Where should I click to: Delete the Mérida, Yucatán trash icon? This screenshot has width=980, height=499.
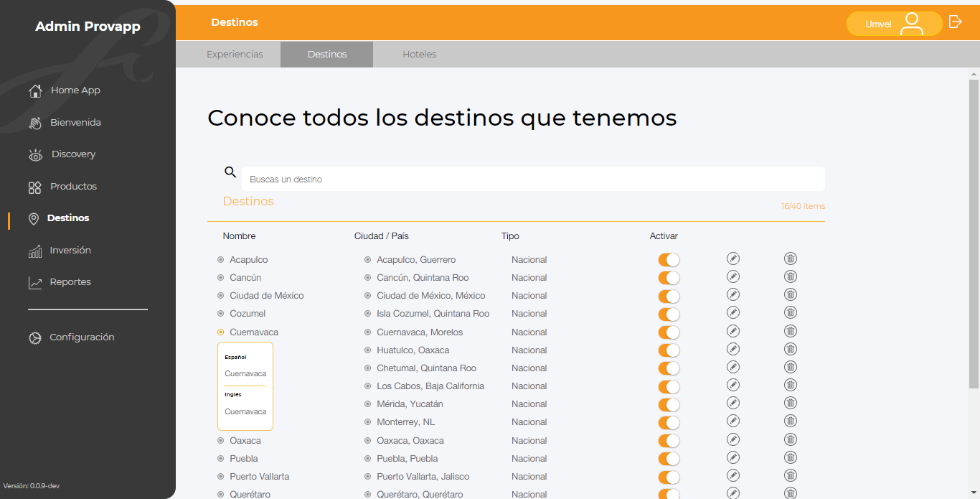point(791,403)
